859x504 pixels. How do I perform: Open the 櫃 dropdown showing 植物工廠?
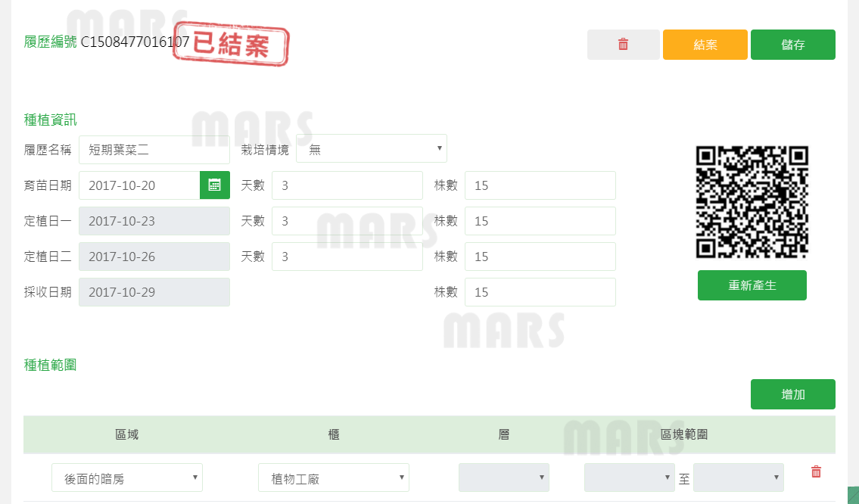[334, 478]
